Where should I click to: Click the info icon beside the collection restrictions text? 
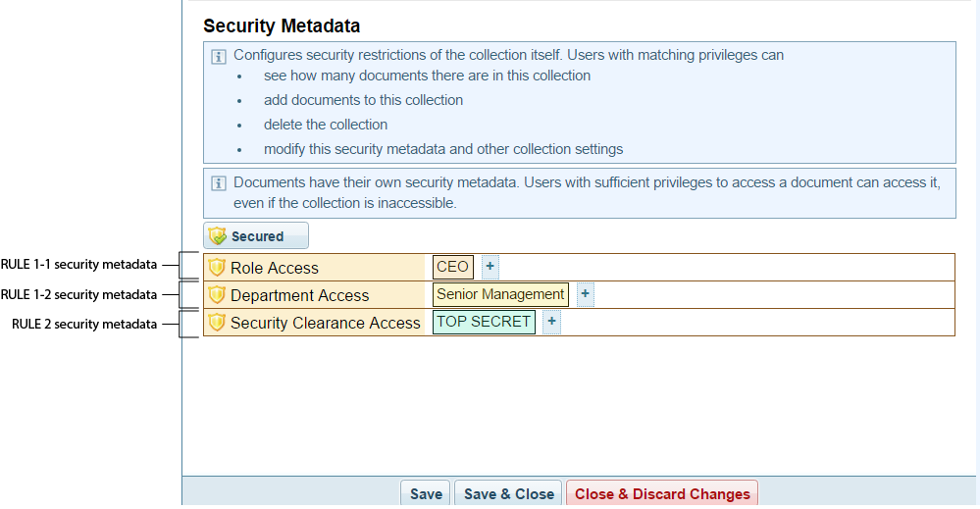[220, 56]
